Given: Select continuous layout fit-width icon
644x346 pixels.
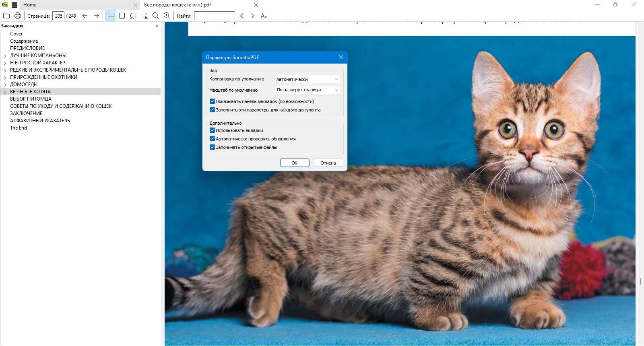Looking at the screenshot, I should click(111, 16).
